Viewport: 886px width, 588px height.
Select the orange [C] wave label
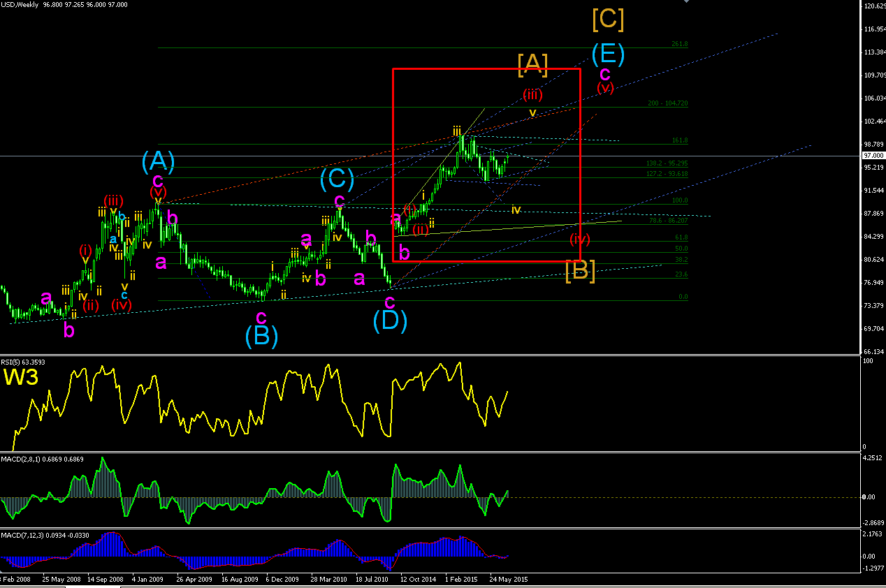(608, 19)
